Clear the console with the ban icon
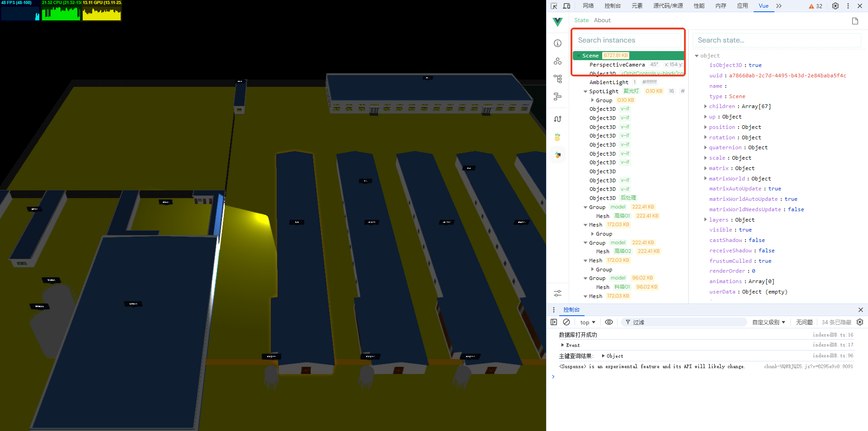Image resolution: width=868 pixels, height=431 pixels. [x=566, y=322]
